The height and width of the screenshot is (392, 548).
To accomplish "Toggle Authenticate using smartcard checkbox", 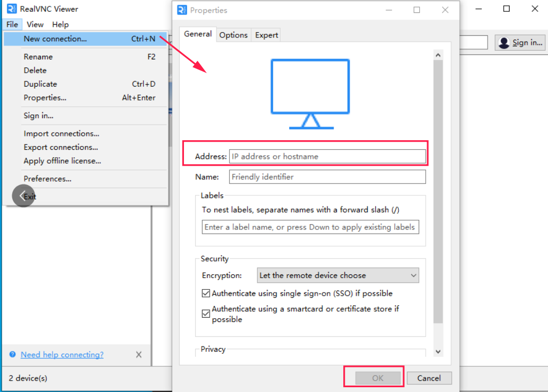I will (x=206, y=314).
